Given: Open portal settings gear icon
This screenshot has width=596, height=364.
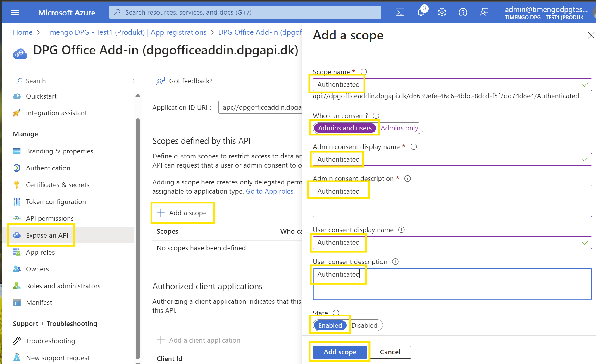Looking at the screenshot, I should (442, 13).
